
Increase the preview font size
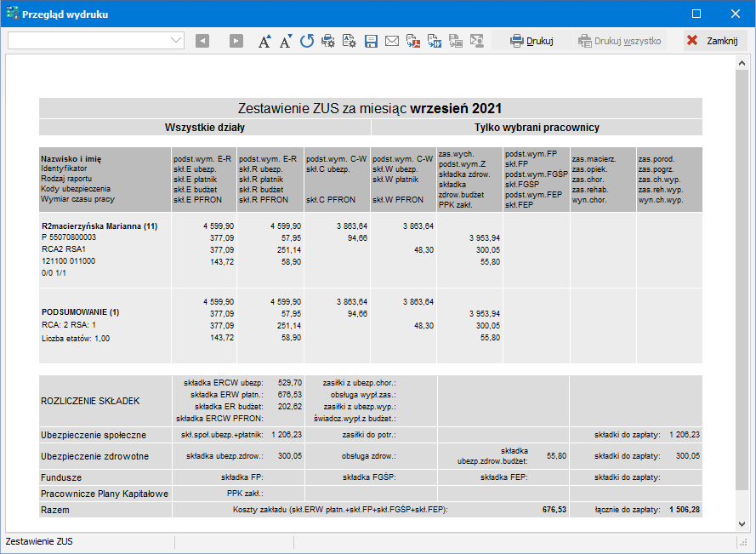pyautogui.click(x=264, y=41)
